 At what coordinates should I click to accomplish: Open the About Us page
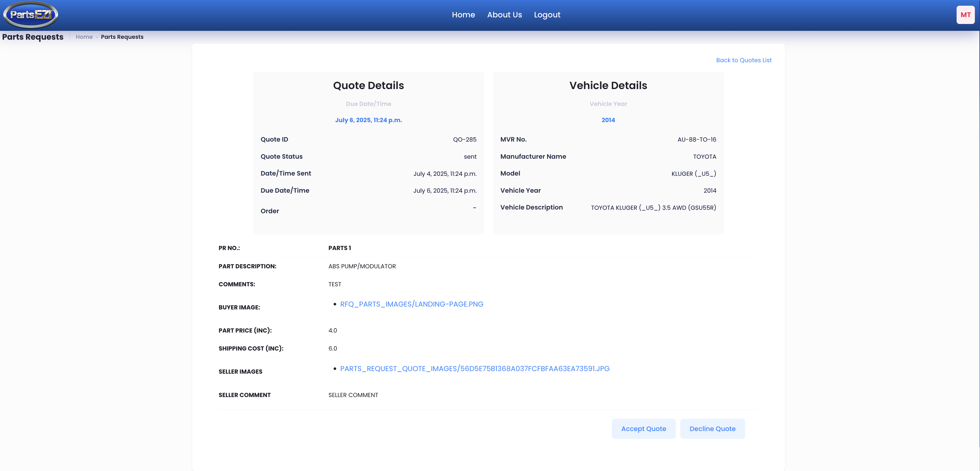504,15
